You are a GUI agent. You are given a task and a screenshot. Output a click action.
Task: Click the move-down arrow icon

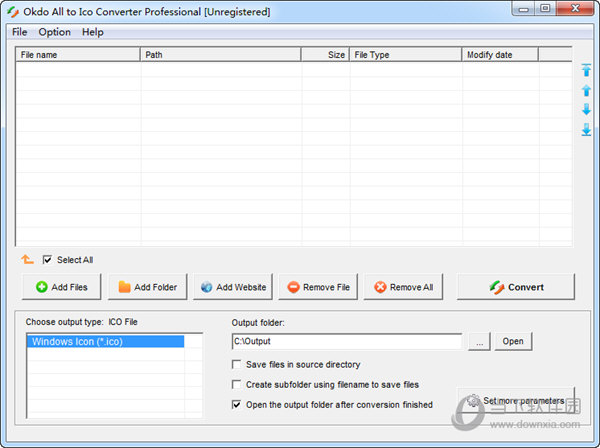pyautogui.click(x=586, y=109)
